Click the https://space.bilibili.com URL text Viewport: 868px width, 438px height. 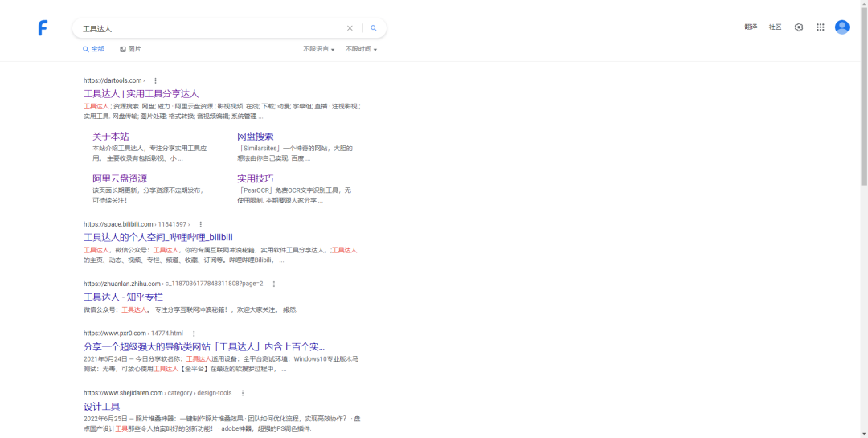[x=118, y=225]
